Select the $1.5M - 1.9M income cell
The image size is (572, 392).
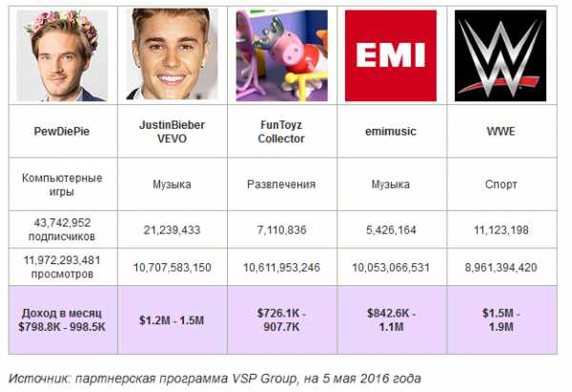[502, 320]
